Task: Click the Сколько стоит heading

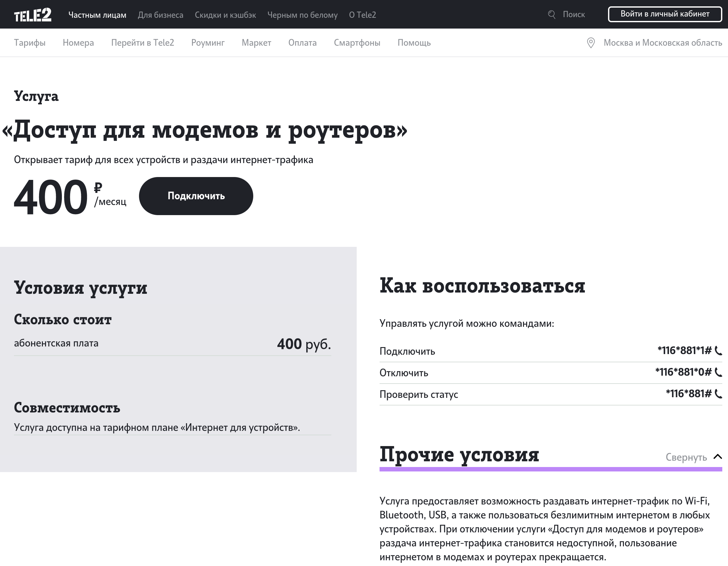Action: (x=63, y=319)
